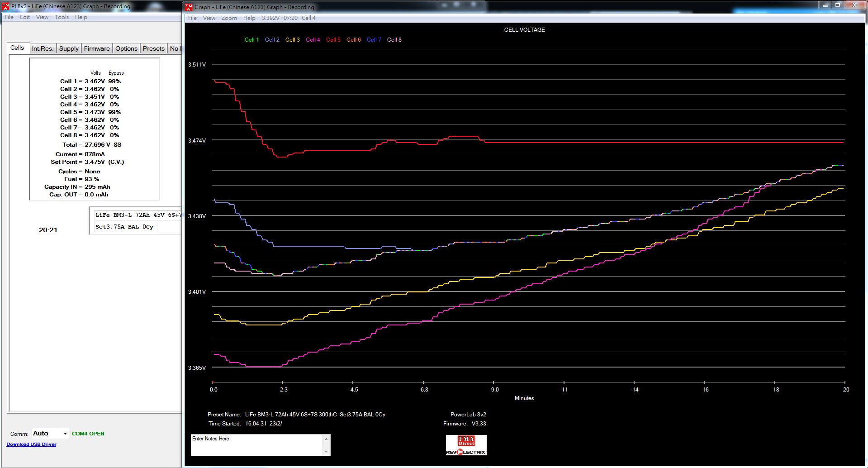
Task: Open the Tools menu in PL8v2
Action: (62, 17)
